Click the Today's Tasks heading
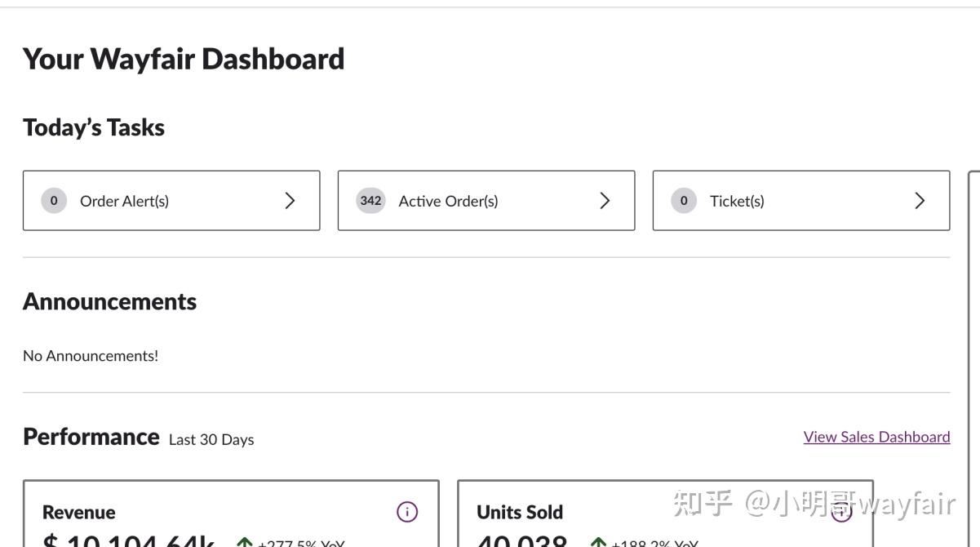Screen dimensions: 980x547 [94, 127]
